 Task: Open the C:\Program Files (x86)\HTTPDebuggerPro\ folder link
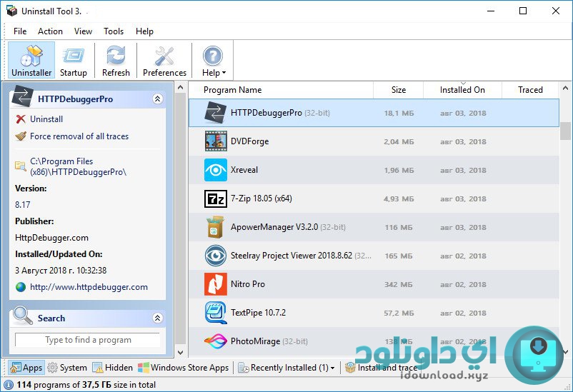(78, 166)
